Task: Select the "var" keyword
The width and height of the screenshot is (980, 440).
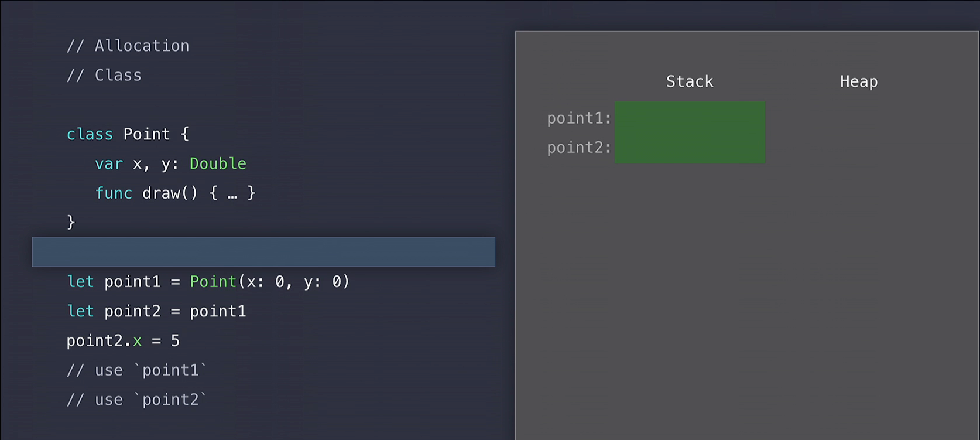Action: click(x=108, y=163)
